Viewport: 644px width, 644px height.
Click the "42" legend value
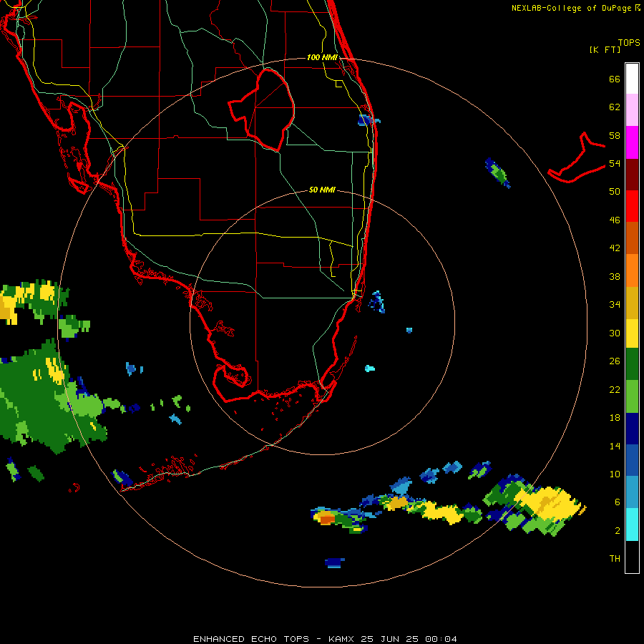point(615,248)
